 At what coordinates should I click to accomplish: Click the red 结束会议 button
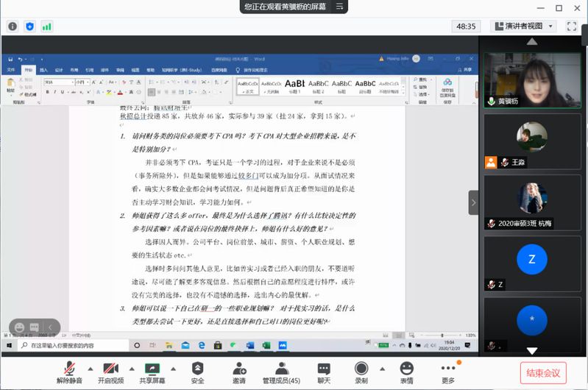click(x=543, y=372)
